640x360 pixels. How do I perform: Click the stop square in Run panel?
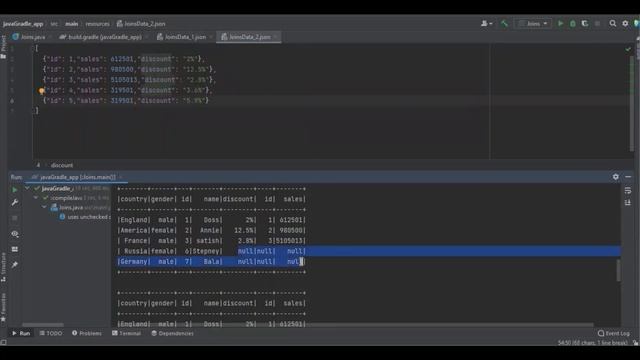[x=15, y=218]
